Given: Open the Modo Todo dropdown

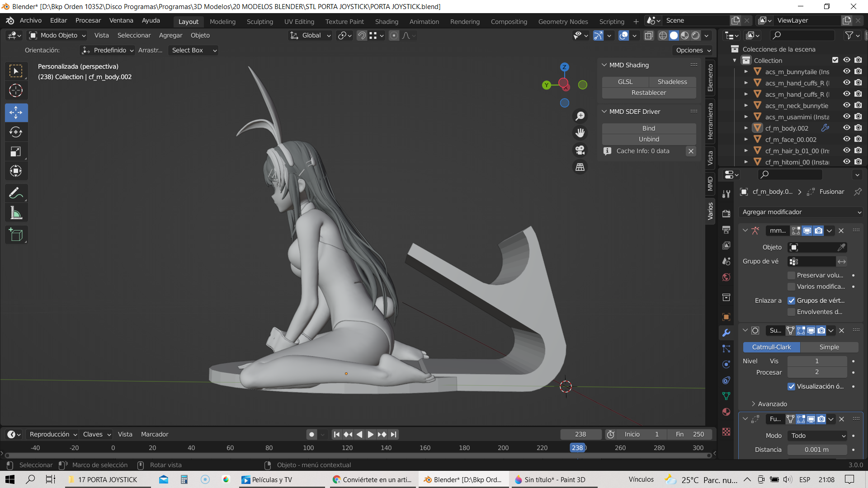Looking at the screenshot, I should click(817, 436).
